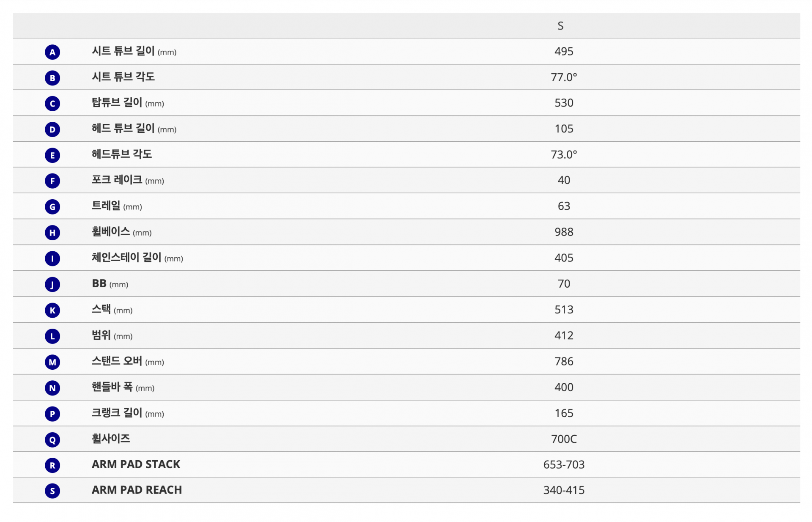The image size is (812, 522).
Task: Click the 77.0° seat tube angle value
Action: click(x=564, y=77)
